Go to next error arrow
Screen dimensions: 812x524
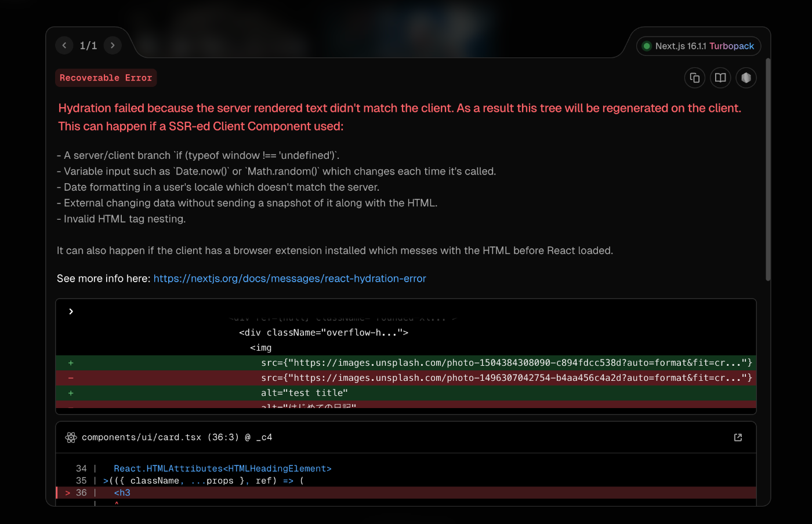113,45
